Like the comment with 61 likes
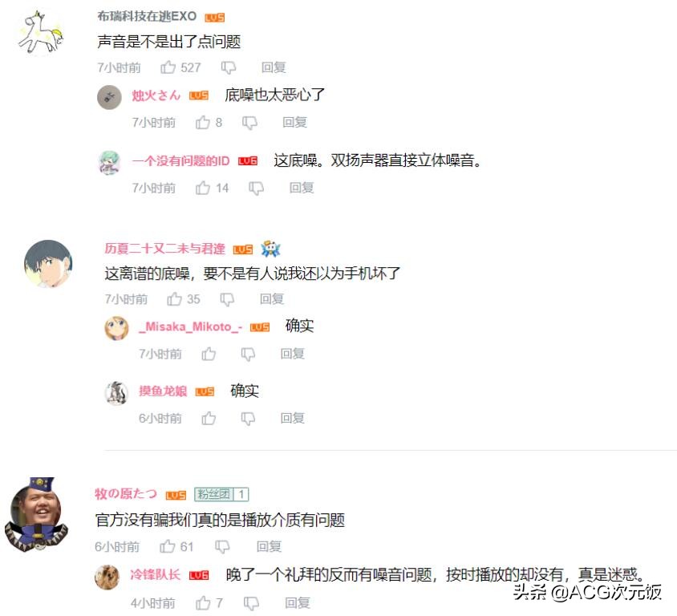This screenshot has height=616, width=677. (x=168, y=546)
